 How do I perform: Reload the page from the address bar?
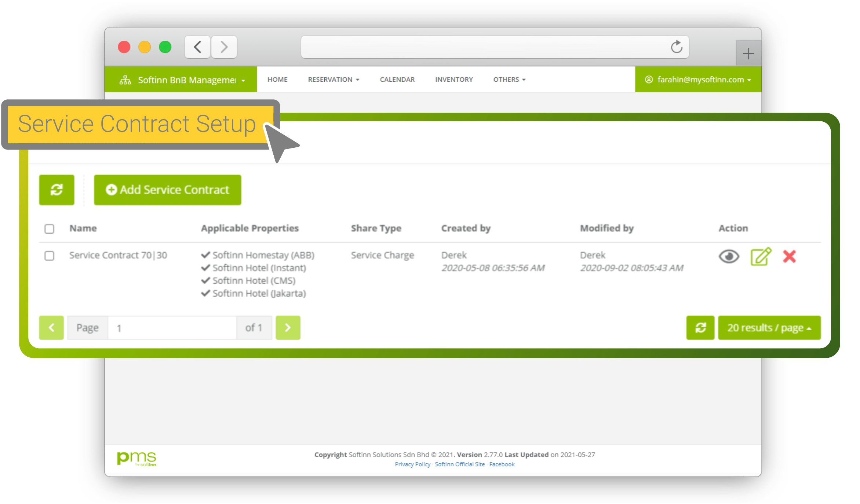pyautogui.click(x=677, y=47)
